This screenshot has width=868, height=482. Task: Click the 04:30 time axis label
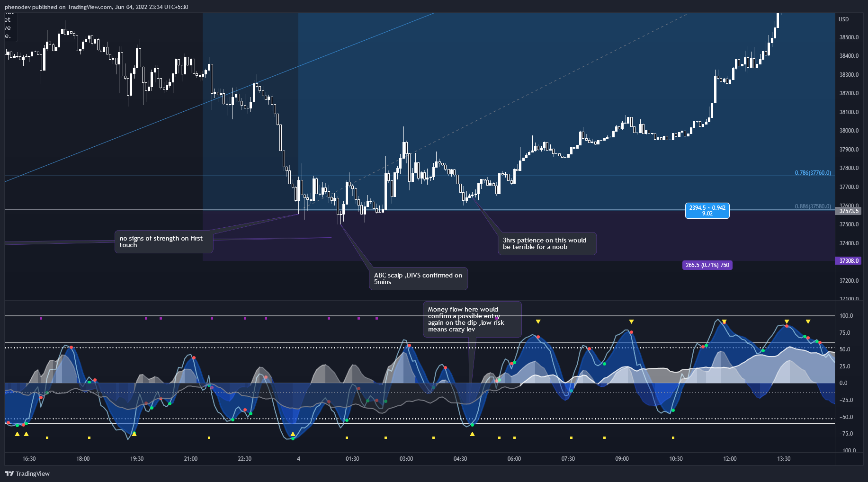pyautogui.click(x=460, y=459)
